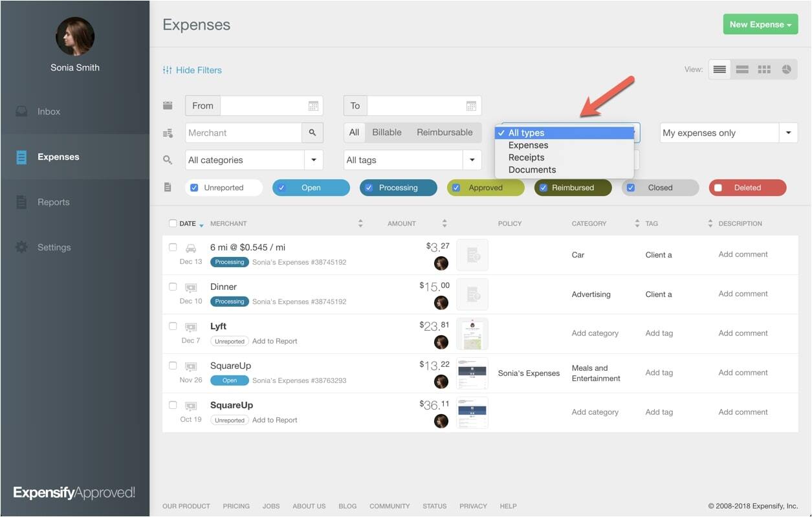Open the SquareUp receipt thumbnail

(472, 373)
